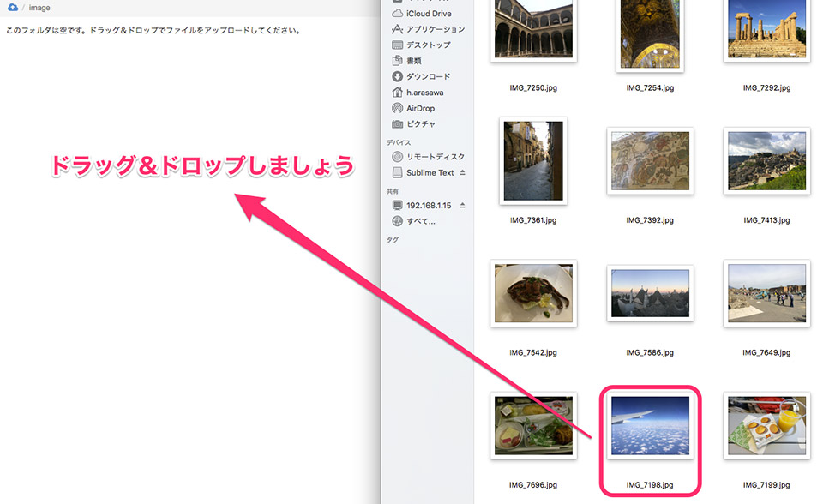Select 書類 documents folder in sidebar
This screenshot has width=823, height=504.
406,61
